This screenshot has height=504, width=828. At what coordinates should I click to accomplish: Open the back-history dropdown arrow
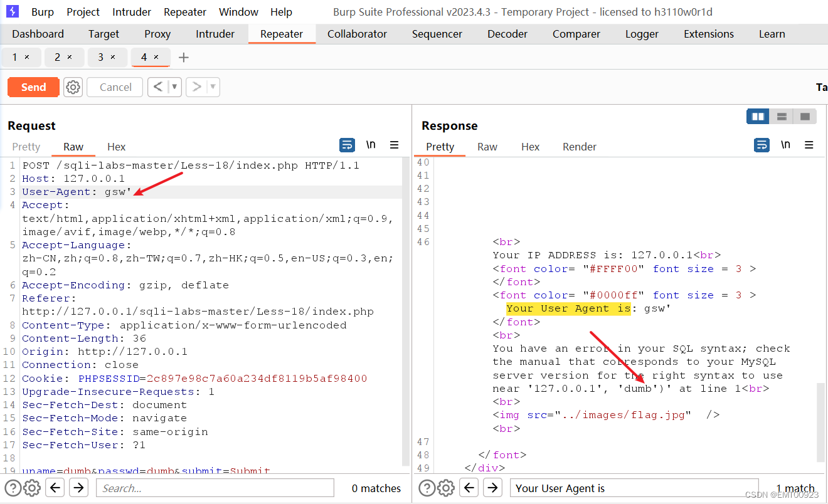click(x=174, y=87)
